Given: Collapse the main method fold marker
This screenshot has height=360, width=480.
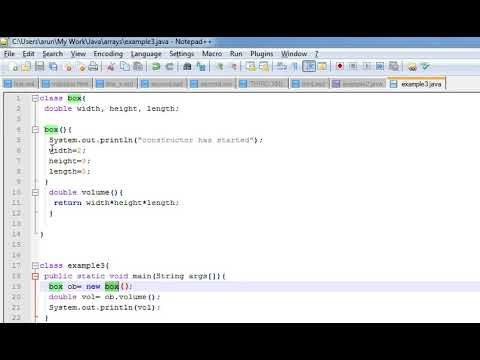Looking at the screenshot, I should pyautogui.click(x=35, y=276).
